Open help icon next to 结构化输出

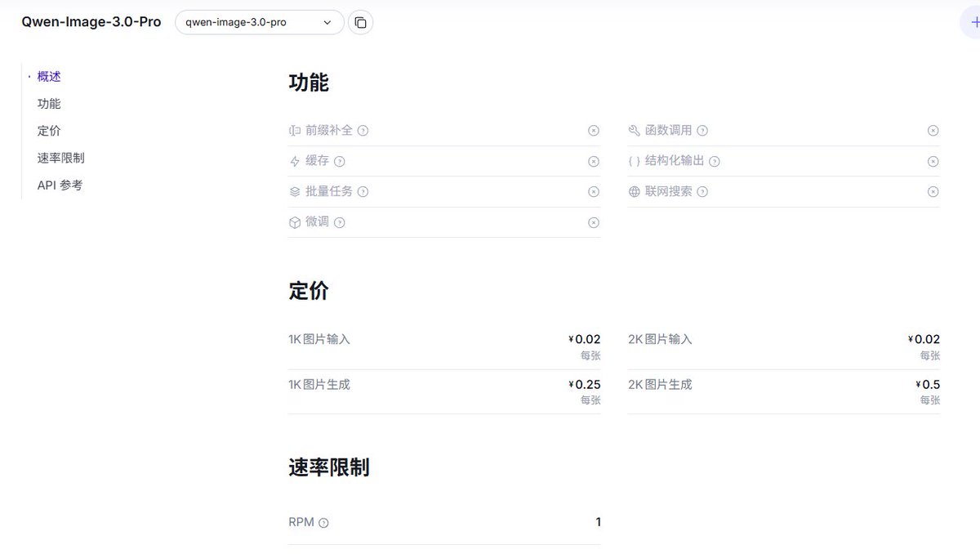pyautogui.click(x=715, y=162)
